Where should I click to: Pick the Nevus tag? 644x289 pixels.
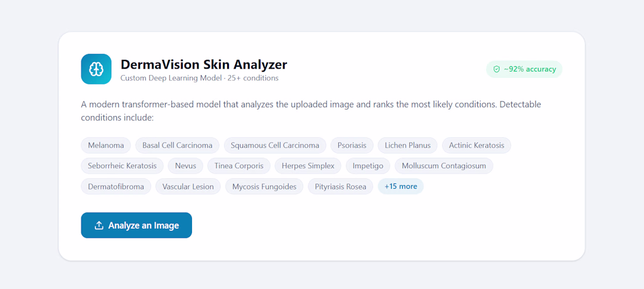click(185, 166)
